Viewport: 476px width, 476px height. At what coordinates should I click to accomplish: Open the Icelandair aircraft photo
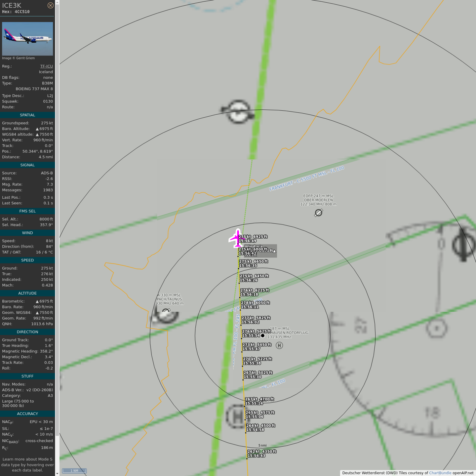click(27, 39)
